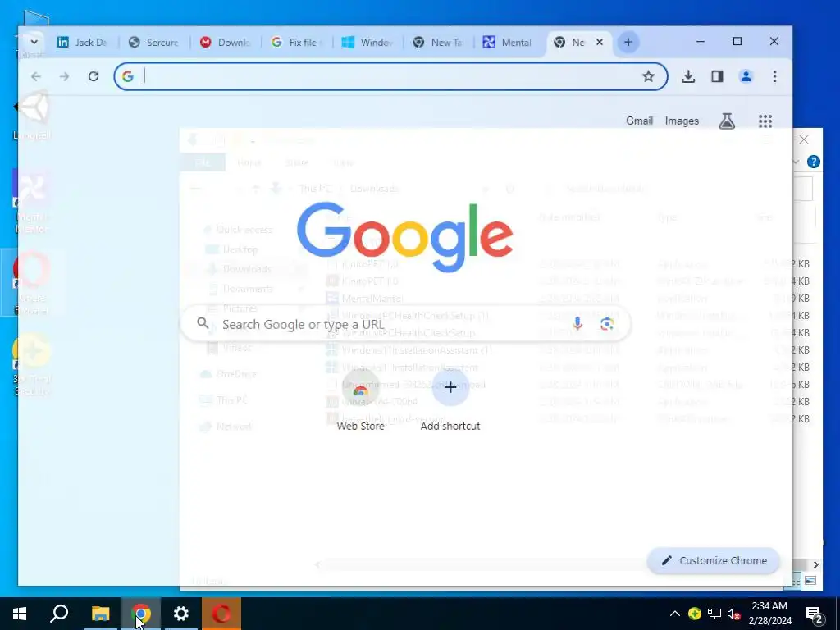Open a new tab with plus button
The image size is (840, 630).
628,42
